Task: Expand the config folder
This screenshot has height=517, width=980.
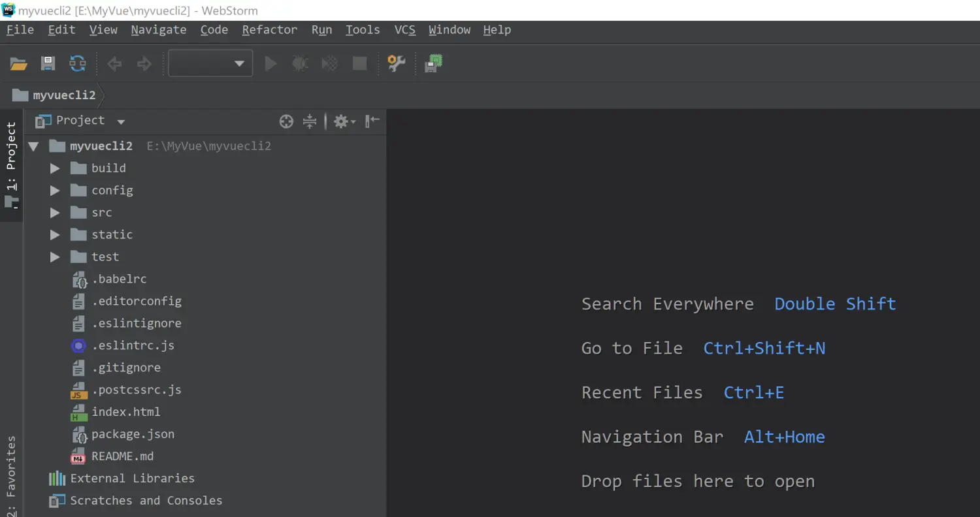Action: 55,191
